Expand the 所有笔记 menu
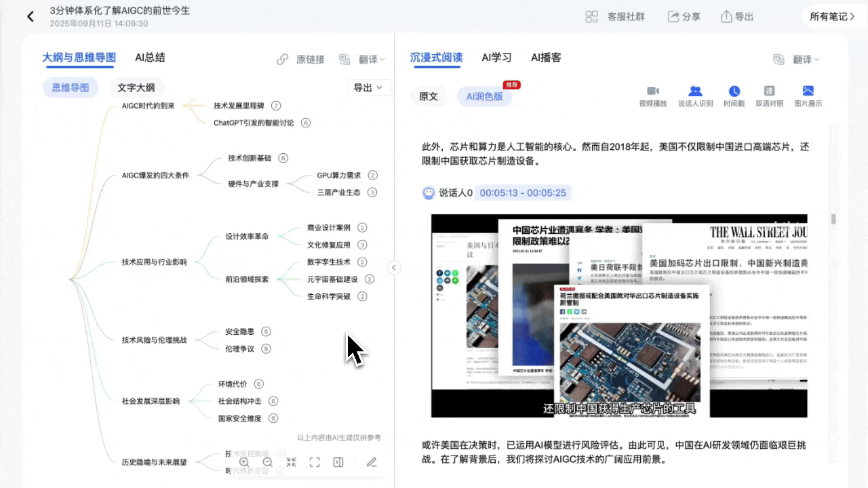 [832, 16]
